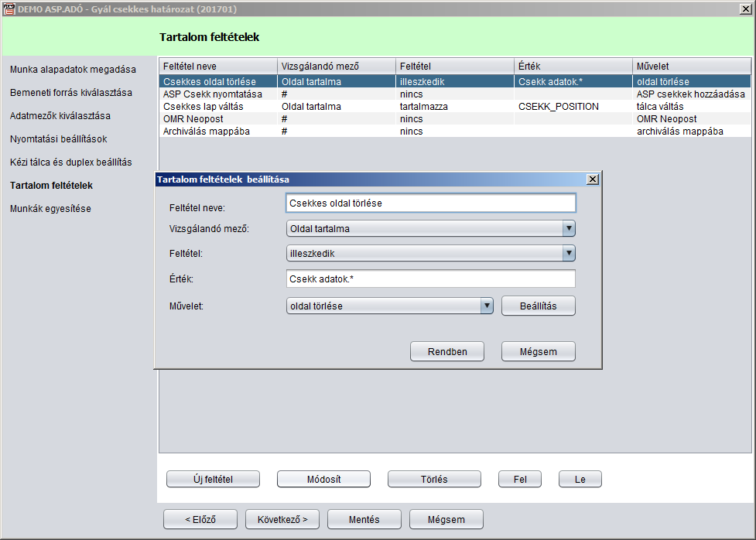Click the app icon in title bar

[x=9, y=9]
